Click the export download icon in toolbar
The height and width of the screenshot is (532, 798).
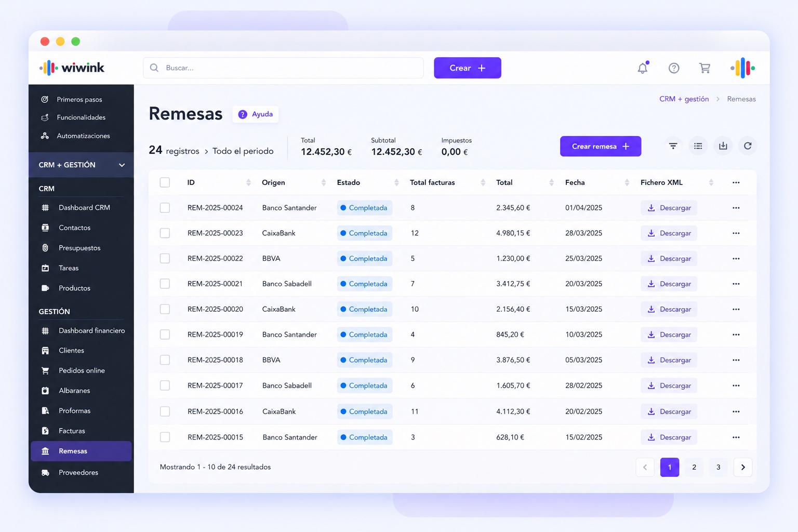click(x=723, y=146)
